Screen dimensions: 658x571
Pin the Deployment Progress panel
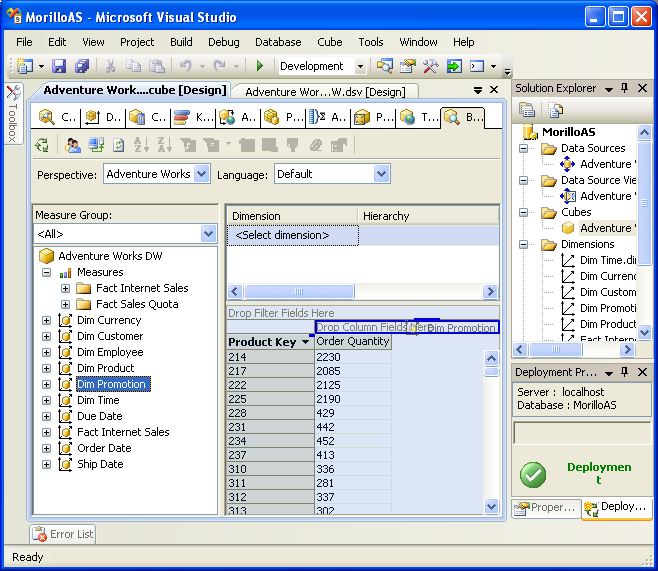(x=624, y=372)
